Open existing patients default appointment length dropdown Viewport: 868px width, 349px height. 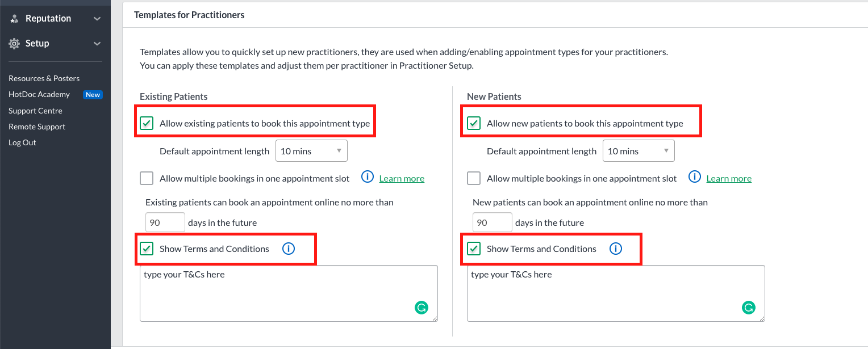click(x=311, y=151)
